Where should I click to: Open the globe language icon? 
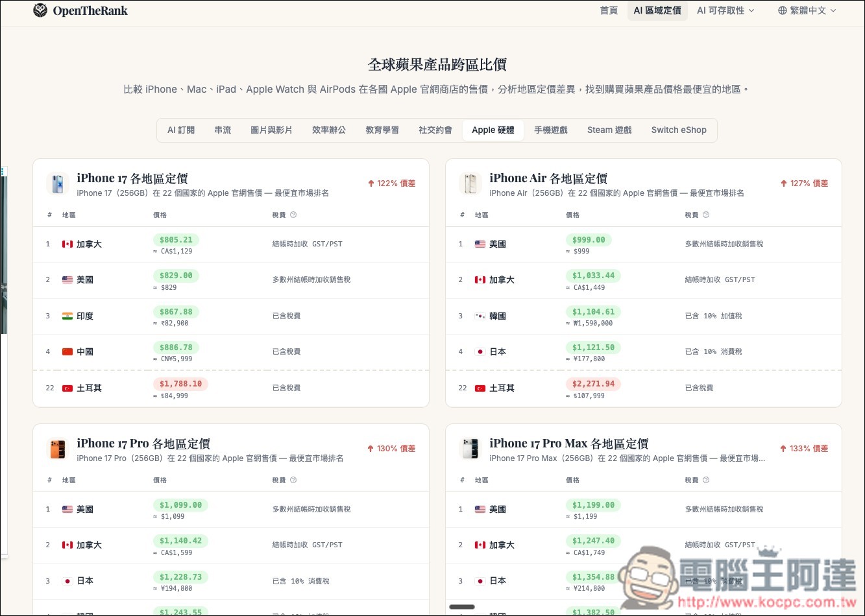pos(783,10)
